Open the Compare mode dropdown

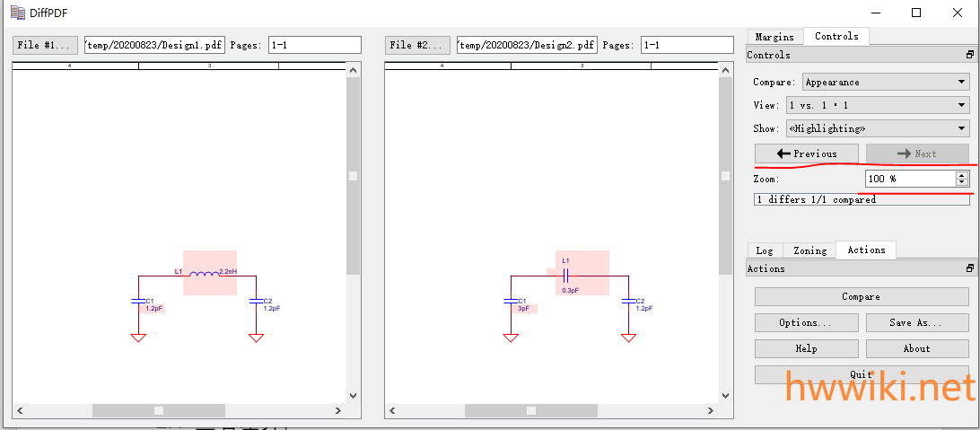pyautogui.click(x=886, y=82)
